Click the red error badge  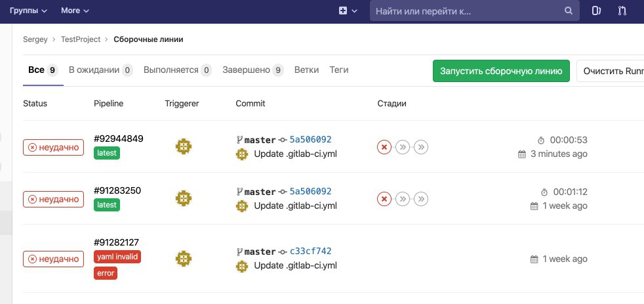tap(106, 273)
